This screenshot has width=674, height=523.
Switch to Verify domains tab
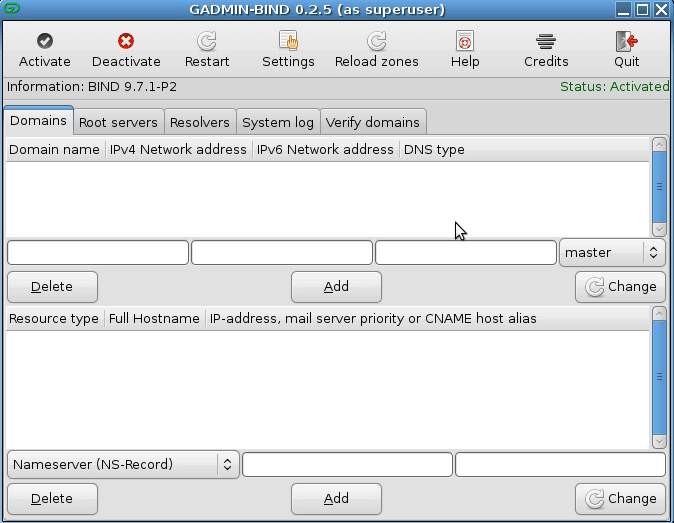(373, 122)
